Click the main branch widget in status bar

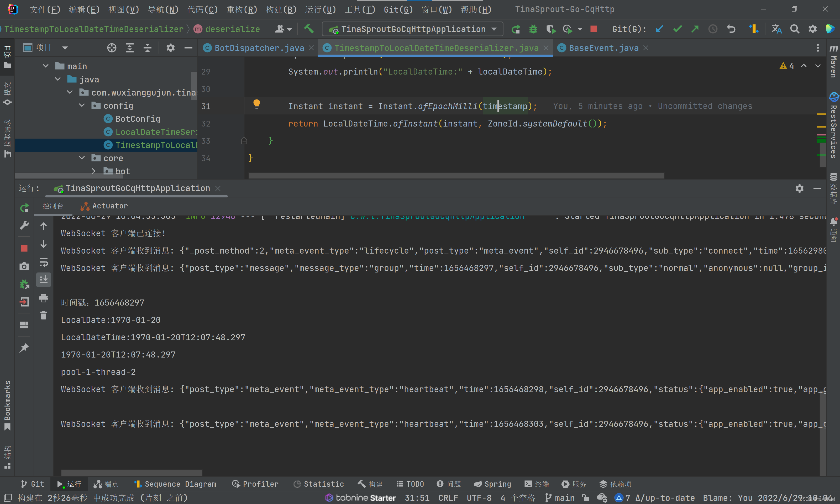pyautogui.click(x=560, y=498)
